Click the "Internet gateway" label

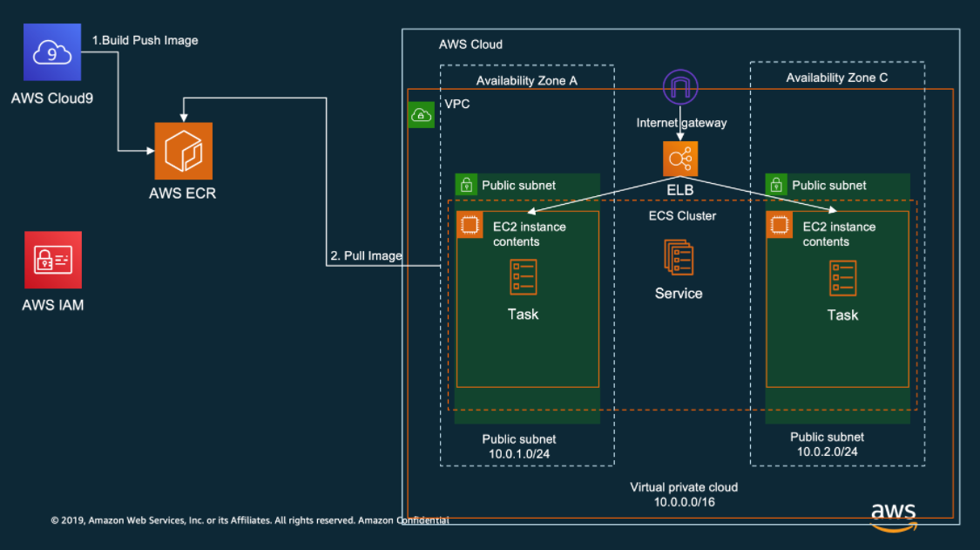pos(681,123)
